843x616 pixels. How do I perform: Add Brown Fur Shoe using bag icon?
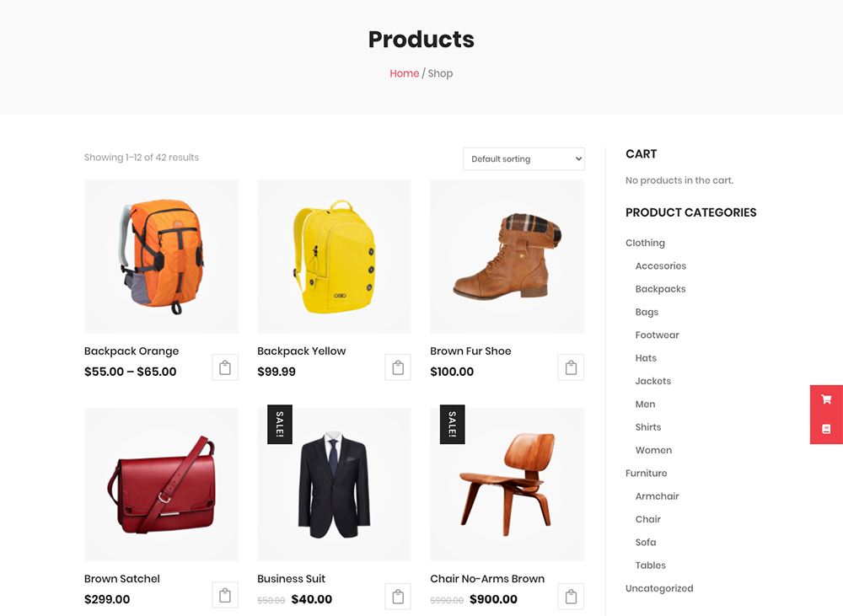coord(571,367)
